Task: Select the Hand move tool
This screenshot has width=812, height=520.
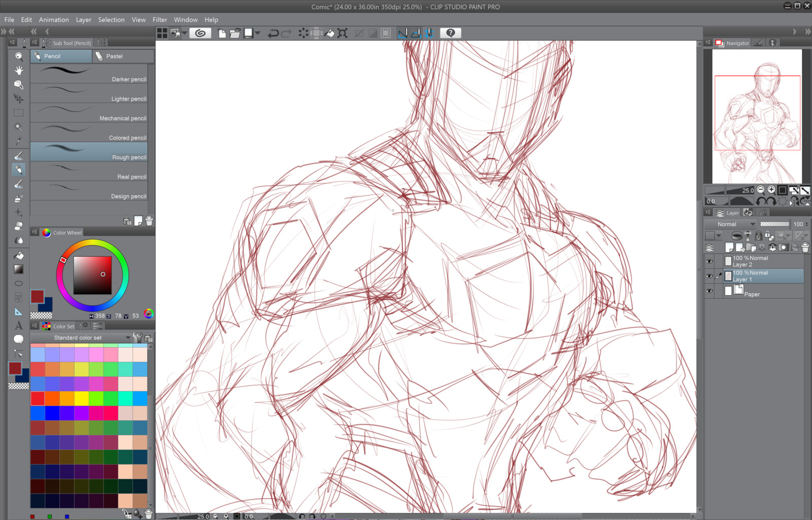Action: coord(19,70)
